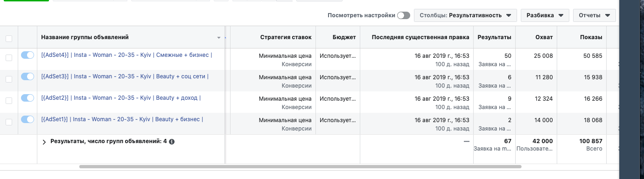
Task: Open the AdSet3 "Beauty + соц сети" ad set link
Action: (x=125, y=76)
